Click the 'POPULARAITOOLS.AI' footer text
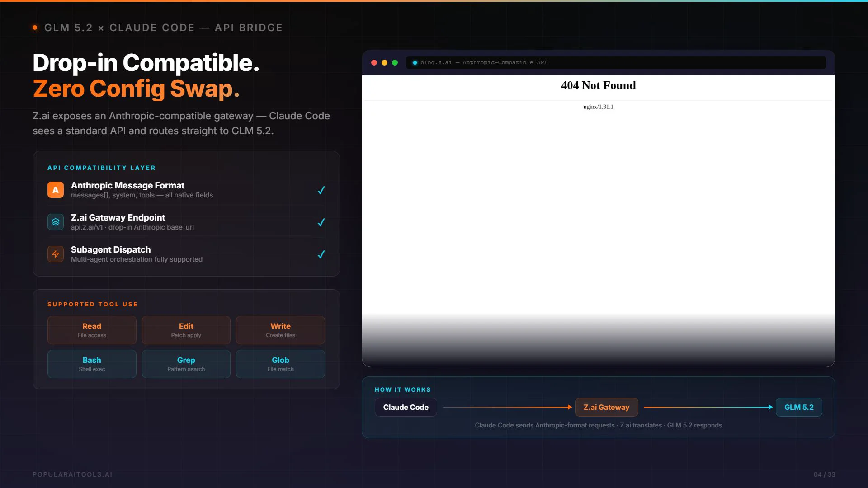Screen dimensions: 868x488 pyautogui.click(x=72, y=474)
